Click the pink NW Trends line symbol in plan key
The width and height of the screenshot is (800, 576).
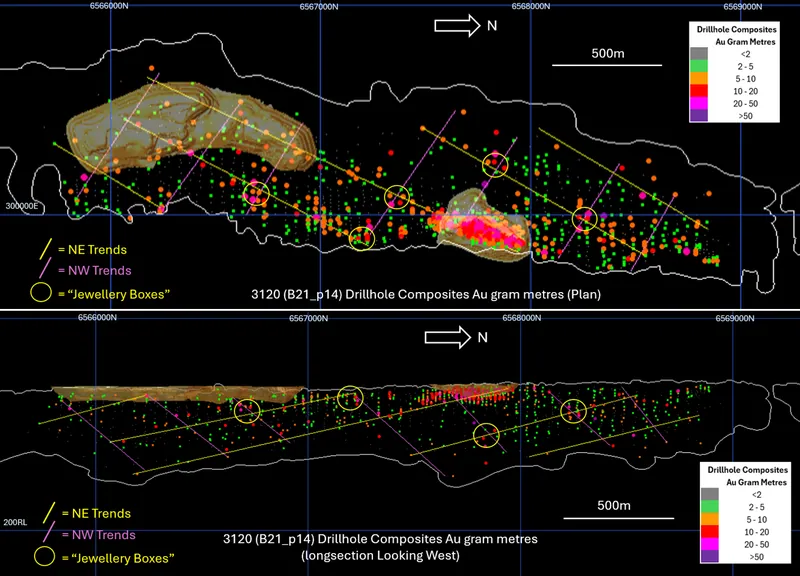pos(46,269)
